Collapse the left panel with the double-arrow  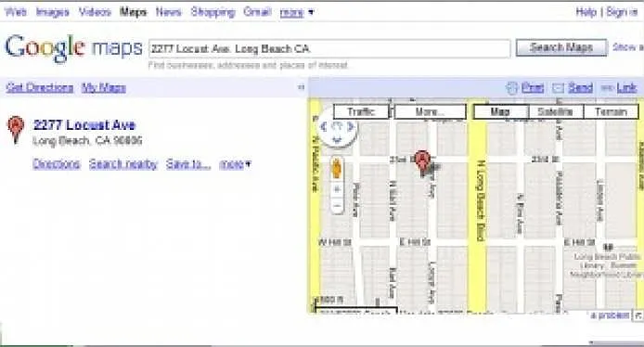301,87
